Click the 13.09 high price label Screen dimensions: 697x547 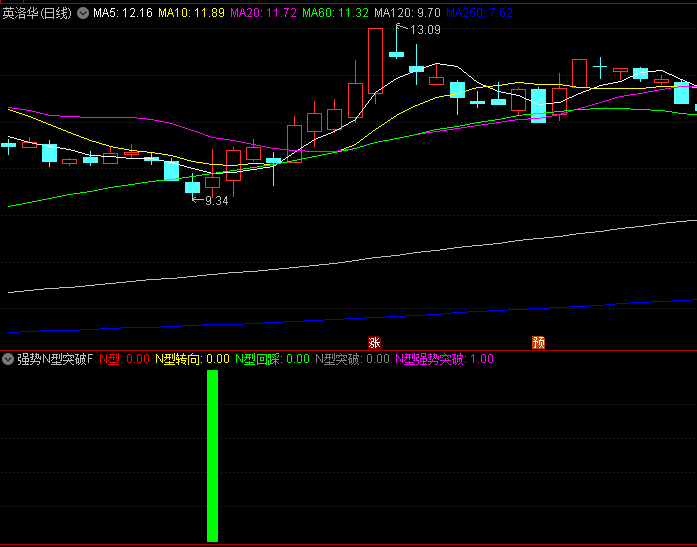pyautogui.click(x=425, y=30)
